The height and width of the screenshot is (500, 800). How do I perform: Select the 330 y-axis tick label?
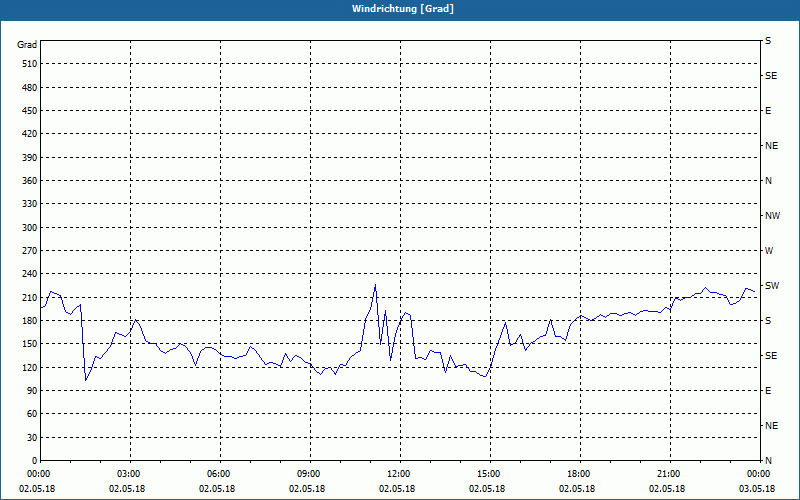point(30,204)
